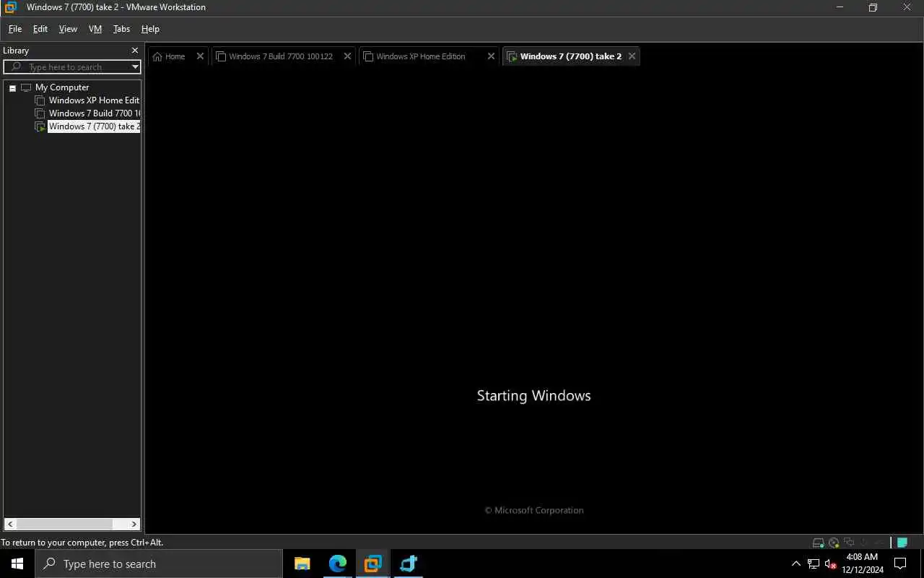The width and height of the screenshot is (924, 578).
Task: Close the Windows XP Home Edition tab
Action: click(491, 56)
